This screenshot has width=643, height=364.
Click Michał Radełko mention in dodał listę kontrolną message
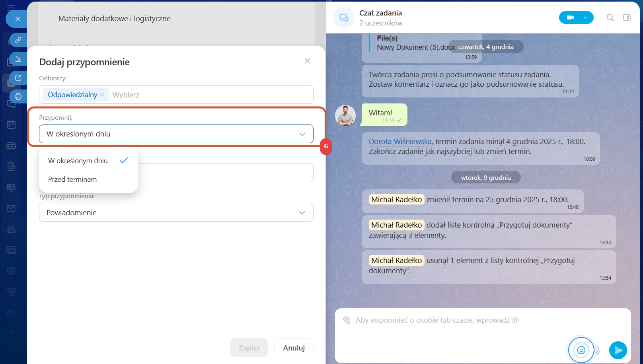pos(396,225)
